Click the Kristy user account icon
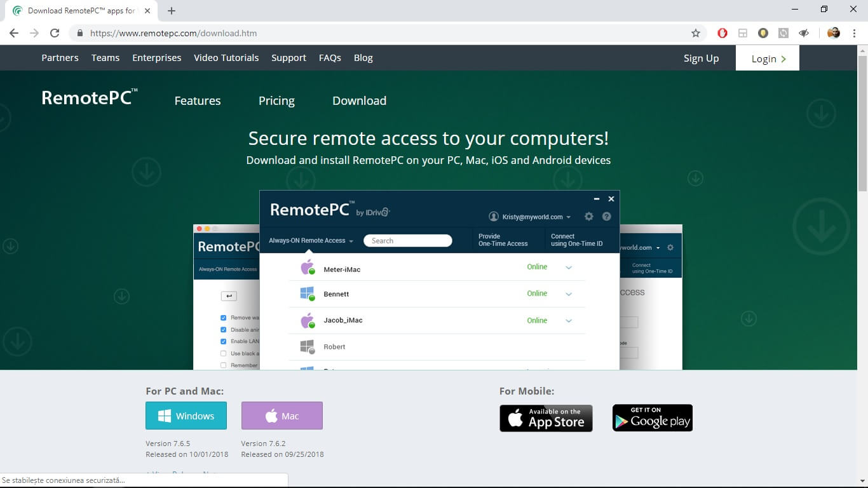 [x=494, y=217]
